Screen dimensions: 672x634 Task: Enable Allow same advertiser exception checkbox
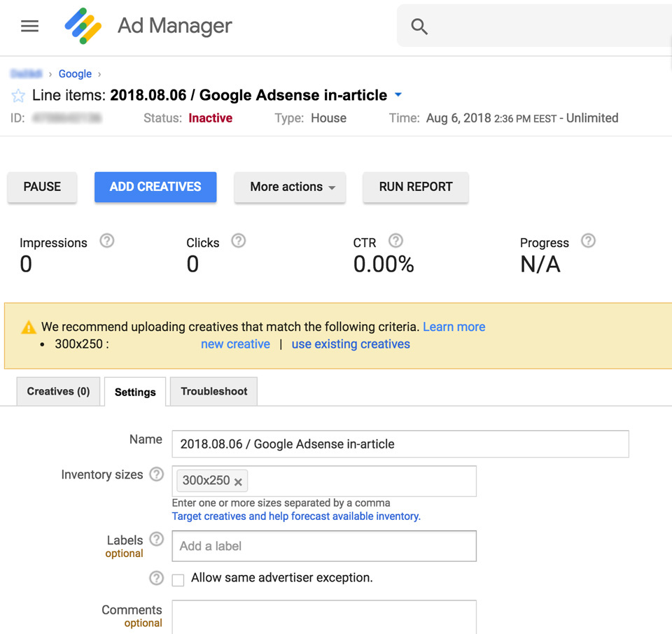(178, 580)
